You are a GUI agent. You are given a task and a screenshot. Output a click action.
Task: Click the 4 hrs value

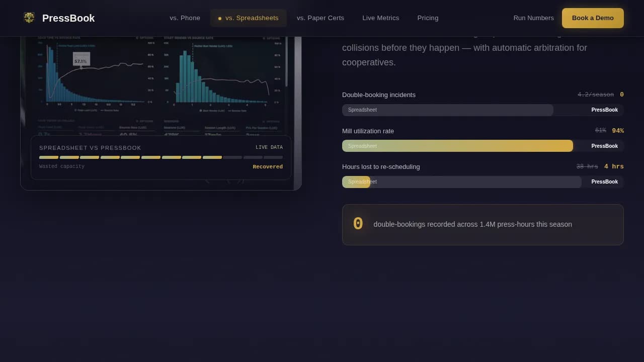(x=614, y=166)
